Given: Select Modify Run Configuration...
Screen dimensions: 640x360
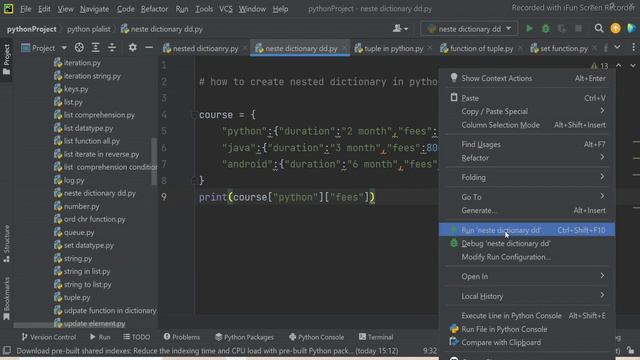Looking at the screenshot, I should 527,257.
